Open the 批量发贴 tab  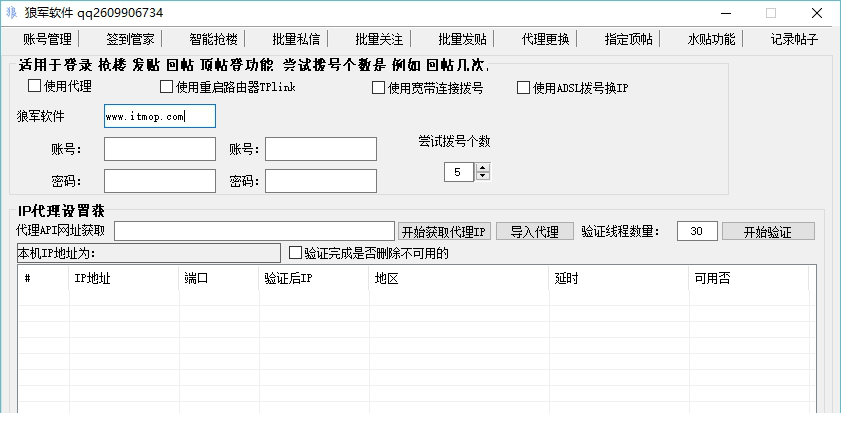[463, 39]
